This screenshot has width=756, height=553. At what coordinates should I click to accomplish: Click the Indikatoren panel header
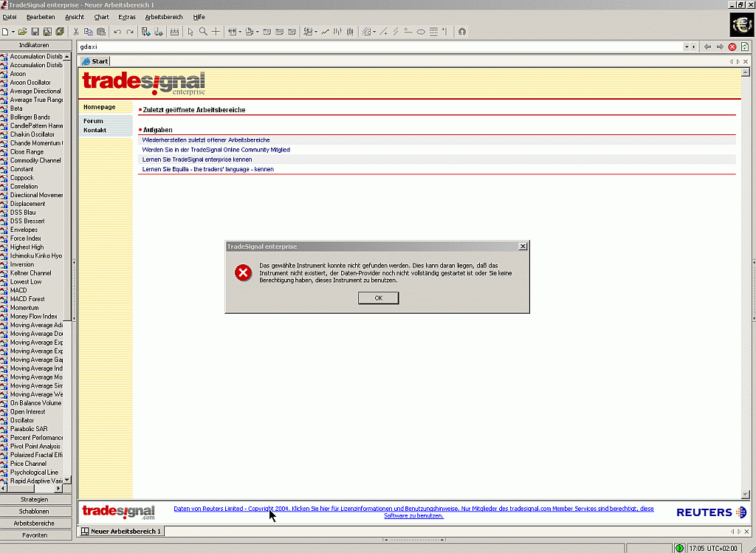click(34, 45)
